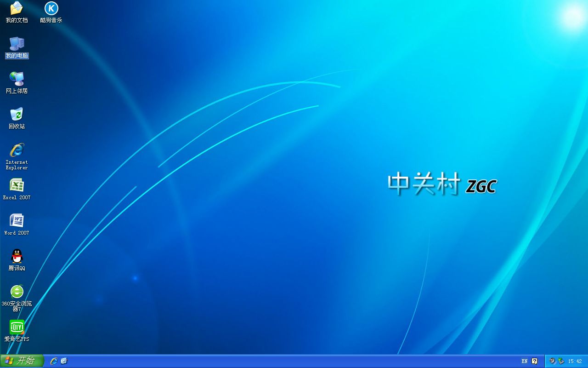Open Kugou Music from the desktop
The width and height of the screenshot is (588, 368).
(51, 11)
